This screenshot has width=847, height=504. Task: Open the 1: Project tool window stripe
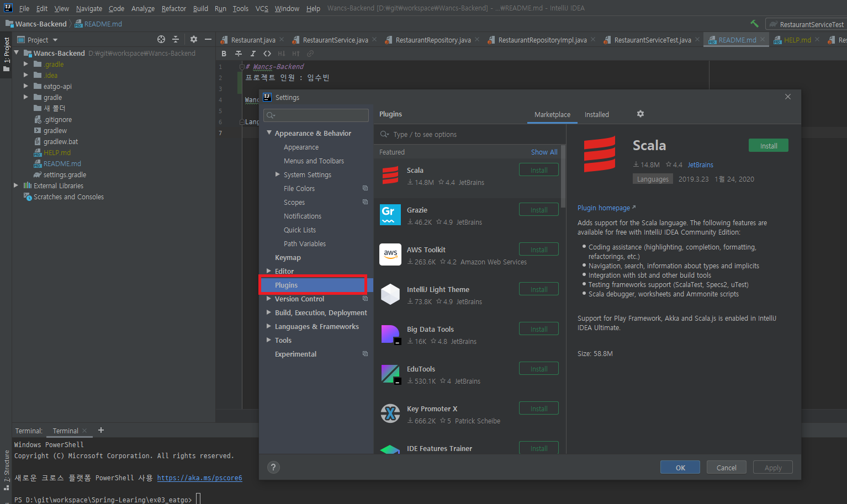pos(7,54)
